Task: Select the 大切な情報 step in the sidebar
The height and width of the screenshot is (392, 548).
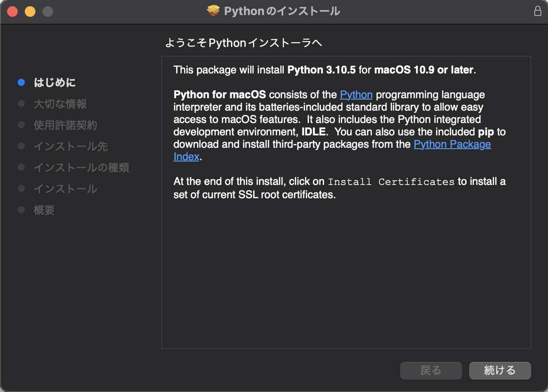Action: click(x=60, y=104)
